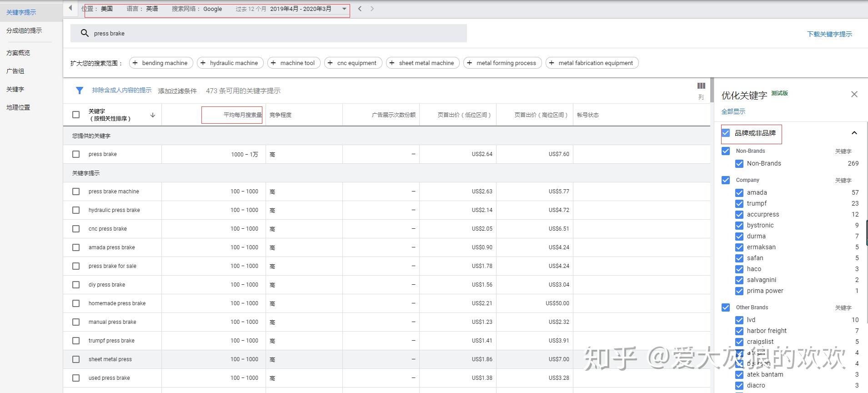
Task: Uncheck the lvd brand checkbox
Action: pyautogui.click(x=739, y=320)
